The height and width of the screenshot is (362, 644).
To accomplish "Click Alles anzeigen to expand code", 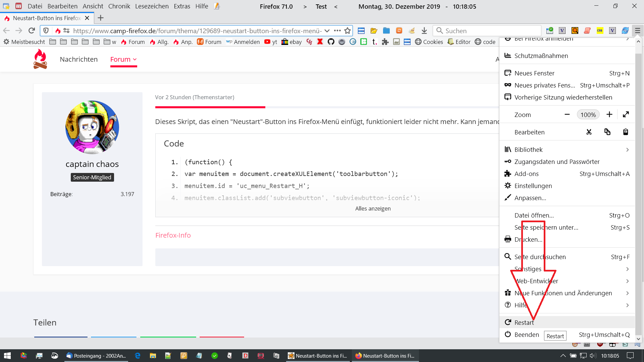I will [x=373, y=208].
